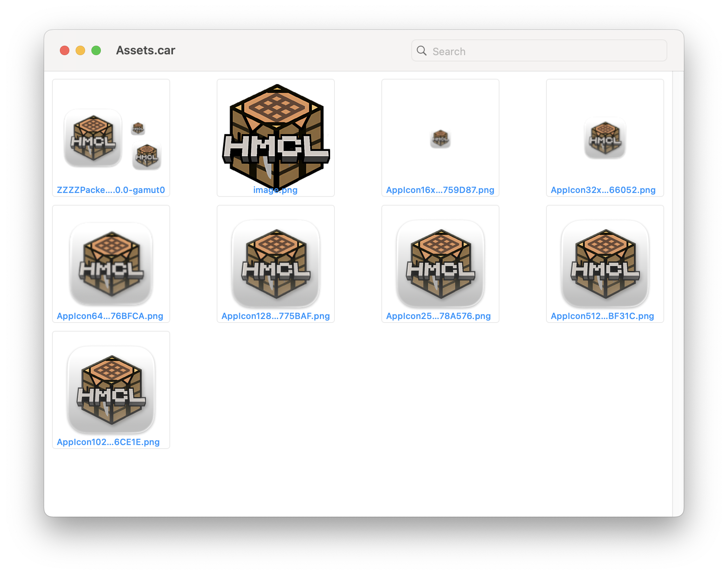This screenshot has width=728, height=575.
Task: Choose the AppIcon102...6CE1E icon image
Action: (111, 389)
